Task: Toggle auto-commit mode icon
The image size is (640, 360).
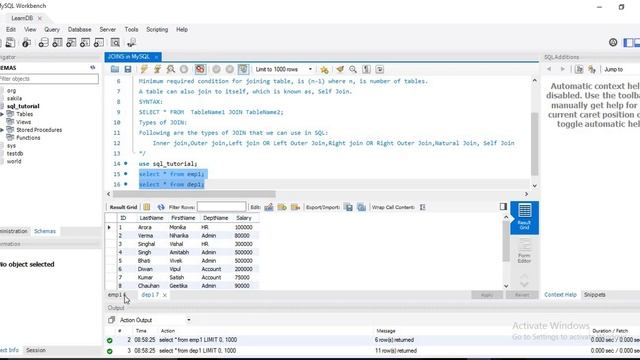Action: (x=243, y=69)
